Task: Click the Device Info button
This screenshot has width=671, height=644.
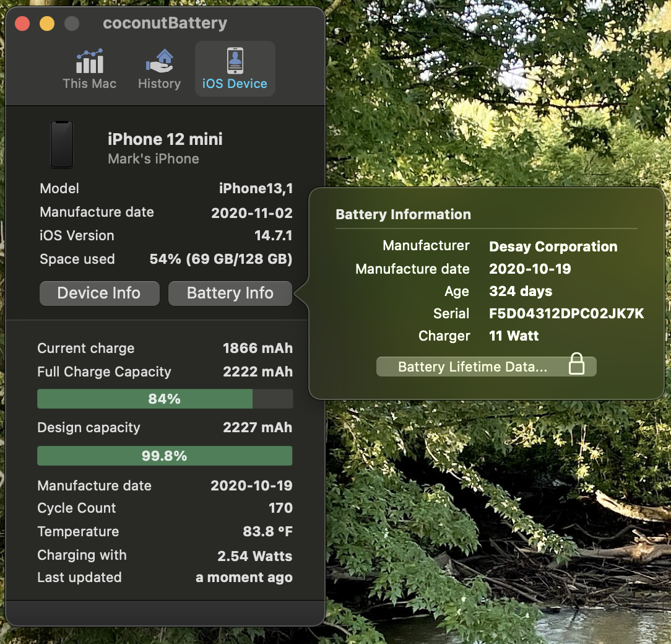Action: click(99, 294)
